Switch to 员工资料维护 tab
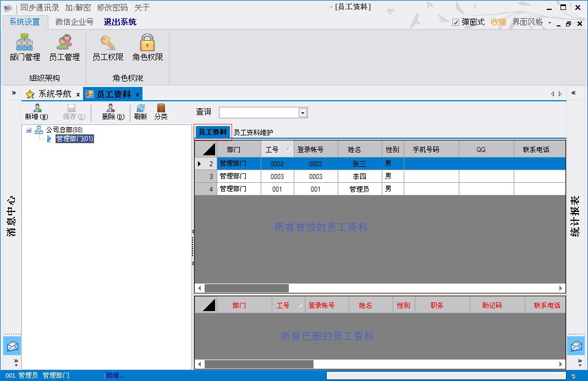 (253, 132)
